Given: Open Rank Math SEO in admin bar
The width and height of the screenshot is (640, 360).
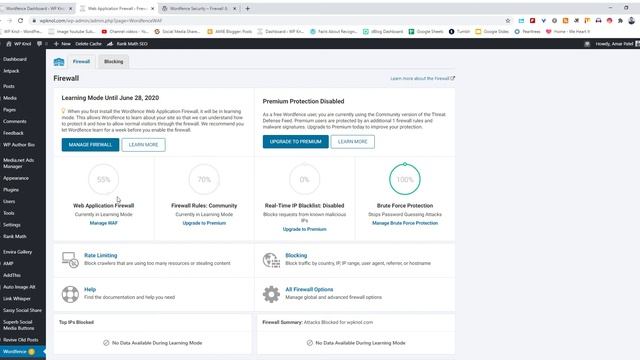Looking at the screenshot, I should tap(127, 44).
